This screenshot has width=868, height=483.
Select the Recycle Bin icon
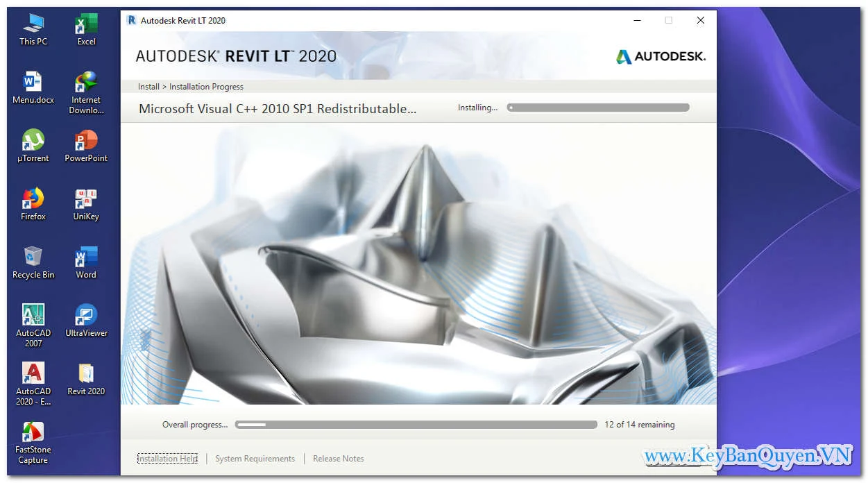click(33, 262)
